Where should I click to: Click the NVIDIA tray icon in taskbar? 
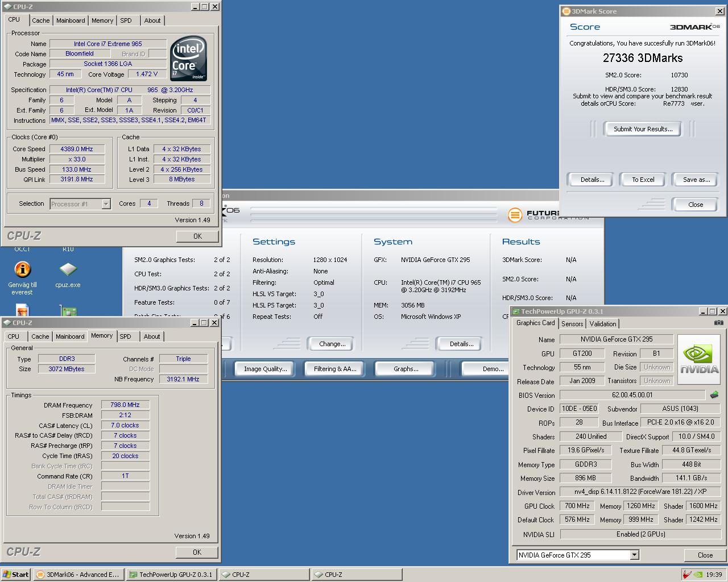[698, 575]
